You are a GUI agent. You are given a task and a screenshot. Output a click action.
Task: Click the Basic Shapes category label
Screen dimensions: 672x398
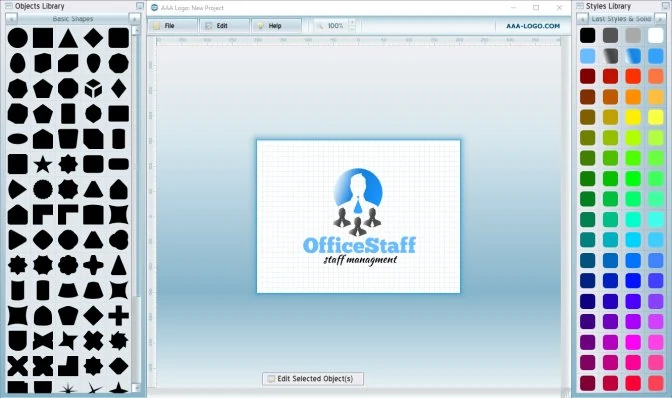72,19
